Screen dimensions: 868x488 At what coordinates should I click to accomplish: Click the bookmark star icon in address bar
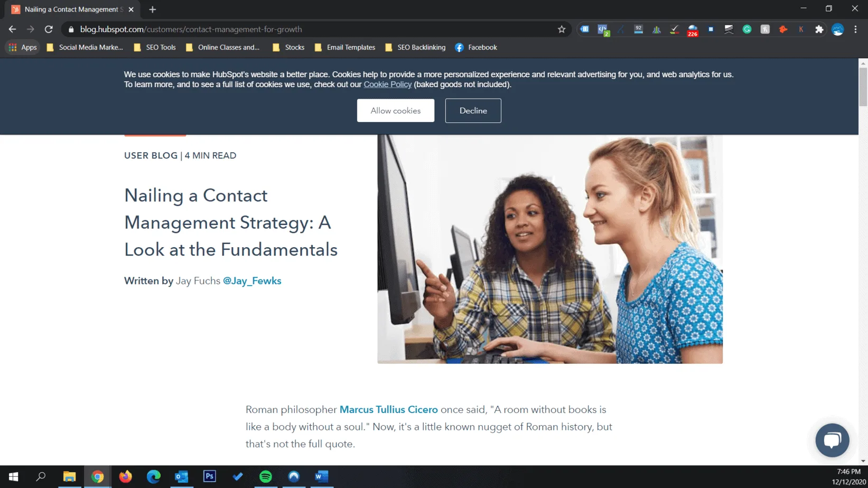[x=561, y=30]
